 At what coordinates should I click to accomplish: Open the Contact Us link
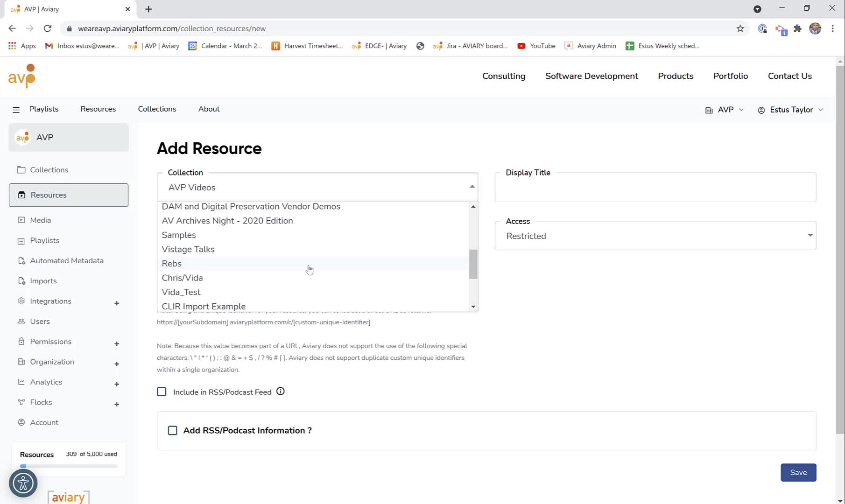point(789,76)
